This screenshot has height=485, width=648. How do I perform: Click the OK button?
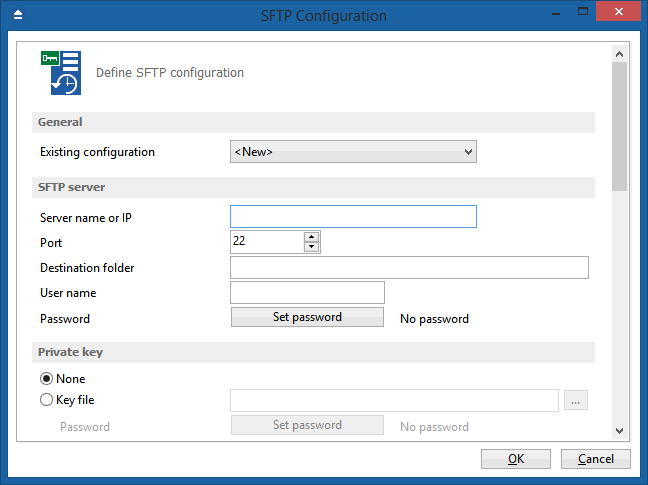coord(516,459)
